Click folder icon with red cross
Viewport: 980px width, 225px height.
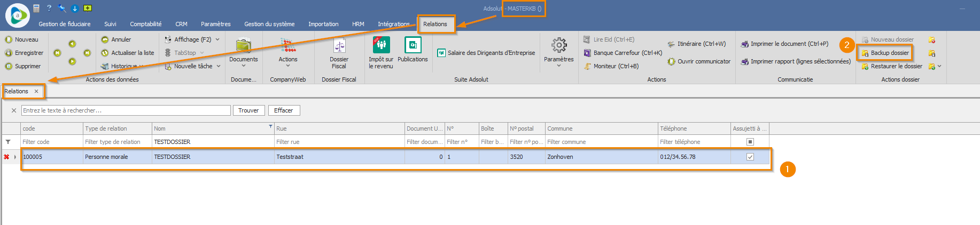[931, 40]
